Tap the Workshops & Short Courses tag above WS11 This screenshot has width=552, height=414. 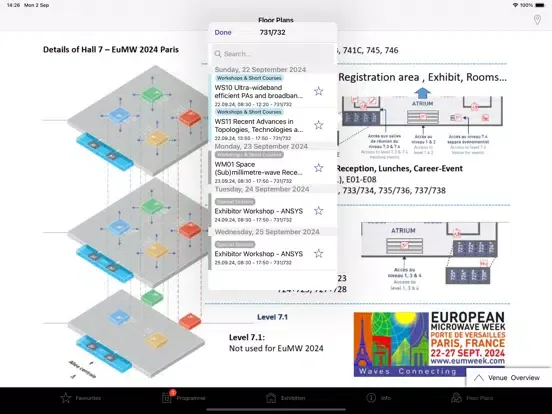249,112
